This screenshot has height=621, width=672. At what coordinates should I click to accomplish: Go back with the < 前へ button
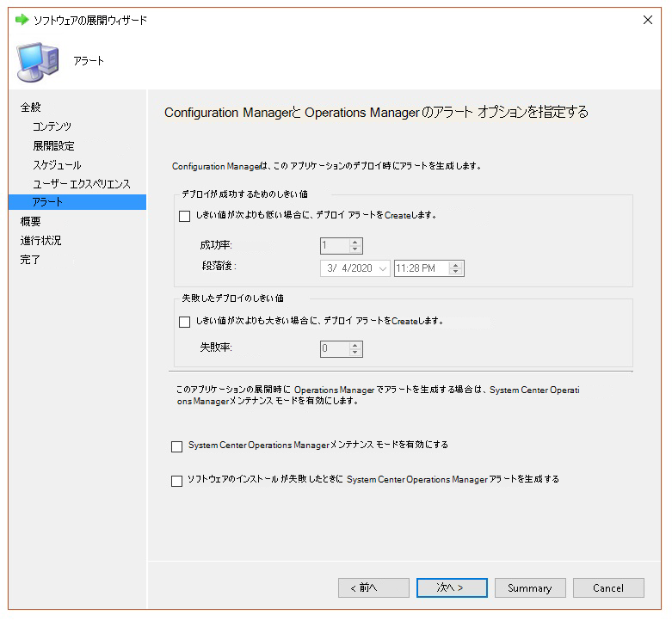(373, 587)
